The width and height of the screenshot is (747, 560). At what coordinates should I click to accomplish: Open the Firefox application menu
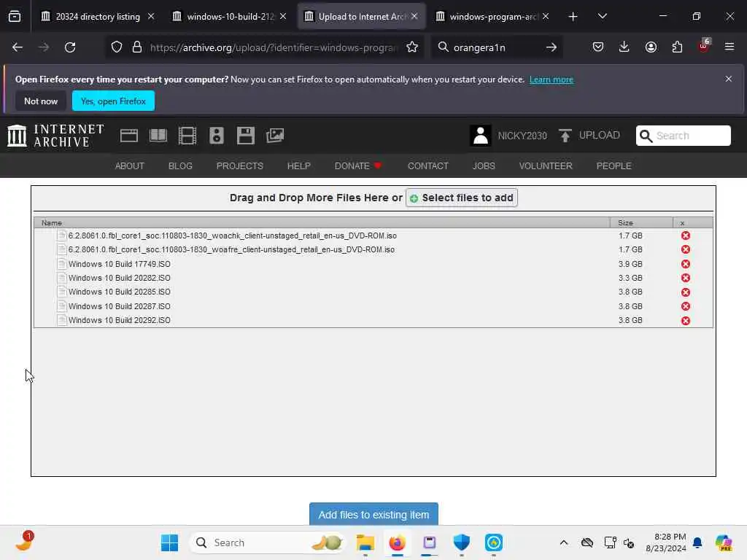729,47
